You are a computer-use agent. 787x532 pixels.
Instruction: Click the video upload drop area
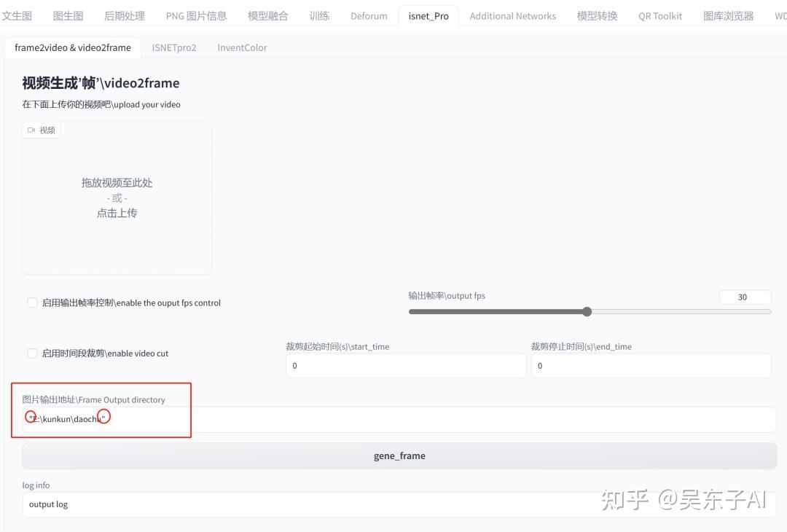(x=117, y=198)
